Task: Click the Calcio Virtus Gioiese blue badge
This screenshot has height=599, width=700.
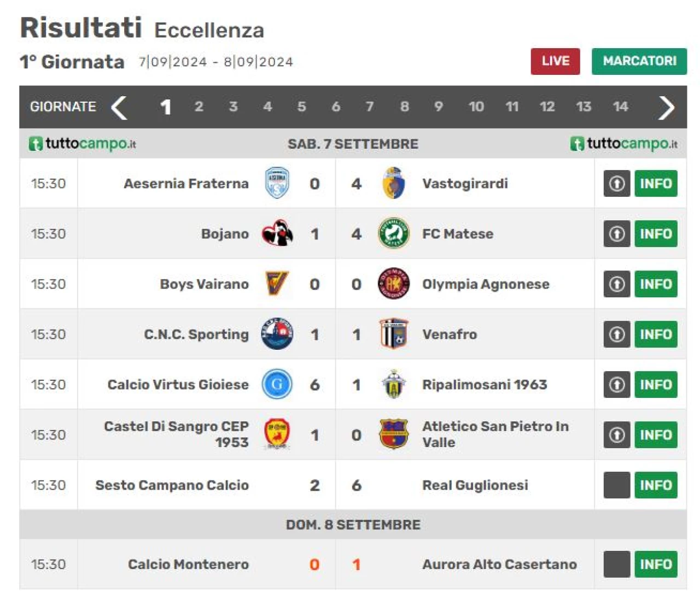Action: coord(277,384)
